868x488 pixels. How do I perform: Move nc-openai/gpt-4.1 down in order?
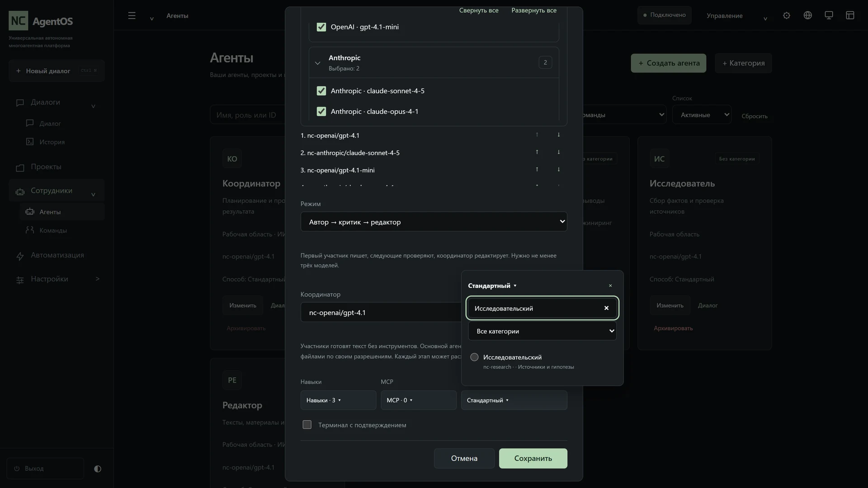click(x=559, y=135)
